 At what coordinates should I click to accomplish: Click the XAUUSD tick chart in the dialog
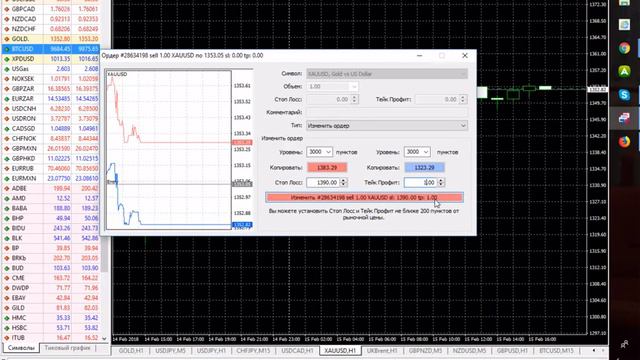click(x=169, y=150)
